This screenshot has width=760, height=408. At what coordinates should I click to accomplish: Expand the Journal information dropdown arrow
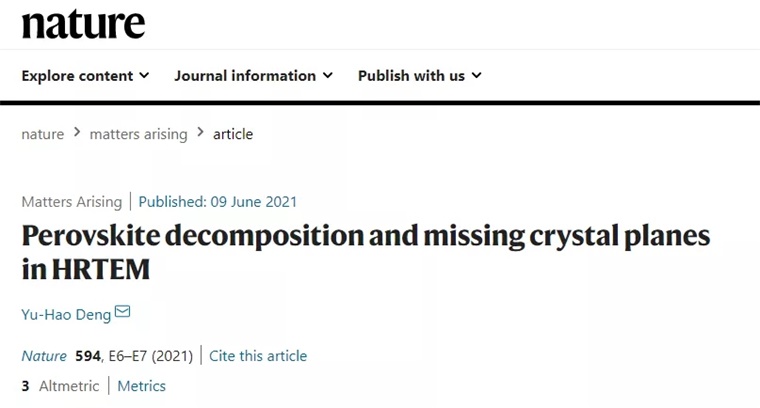coord(327,76)
